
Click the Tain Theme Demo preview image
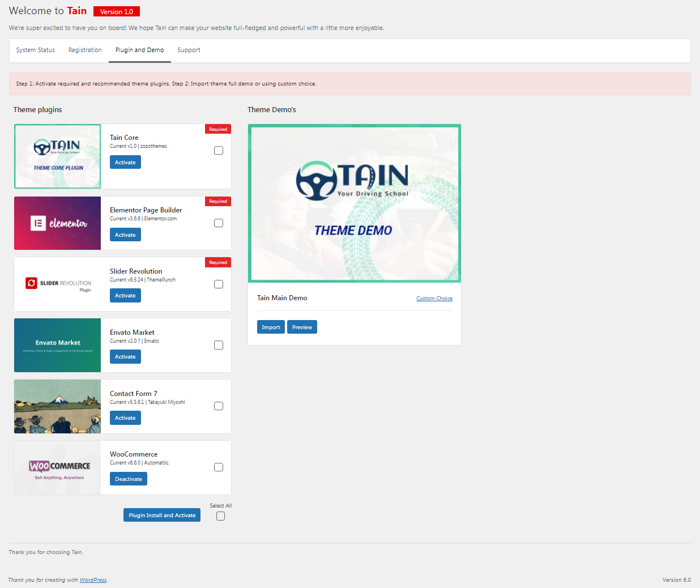pos(354,203)
